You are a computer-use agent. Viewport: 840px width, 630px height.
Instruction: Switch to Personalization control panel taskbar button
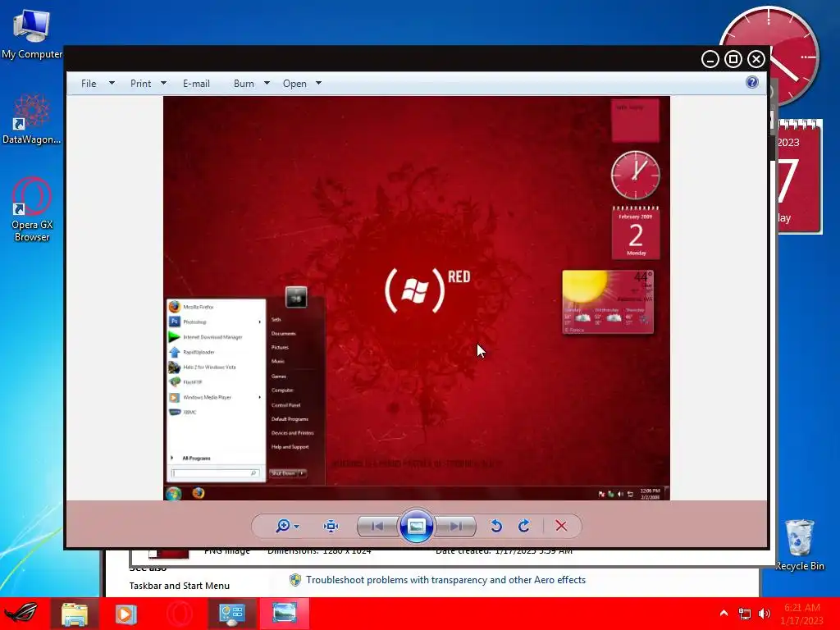click(232, 614)
